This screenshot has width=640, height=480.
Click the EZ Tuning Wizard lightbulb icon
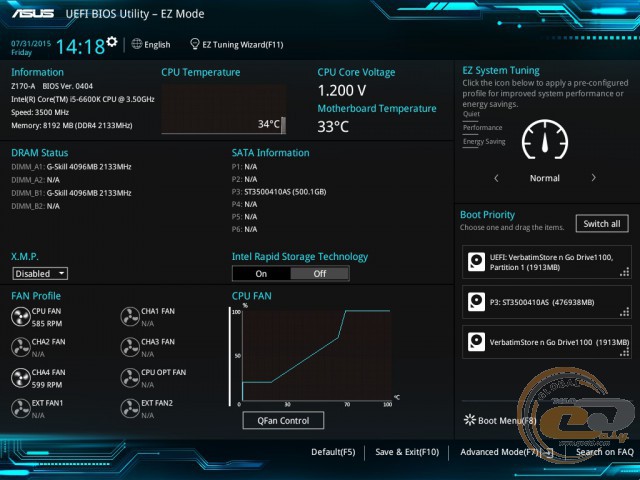point(195,44)
